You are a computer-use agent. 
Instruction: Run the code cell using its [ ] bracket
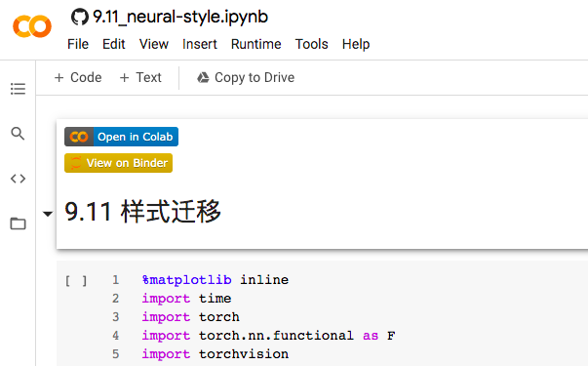coord(76,280)
